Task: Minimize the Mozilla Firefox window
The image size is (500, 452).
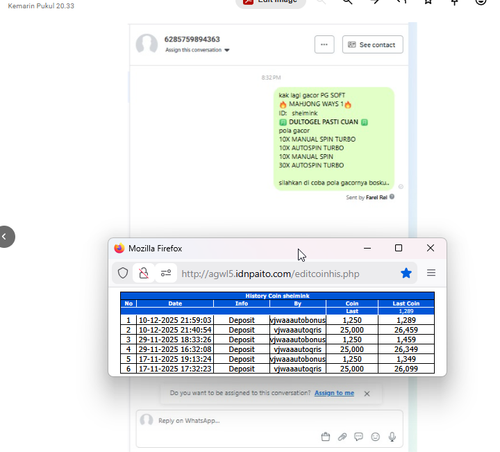Action: click(x=367, y=248)
